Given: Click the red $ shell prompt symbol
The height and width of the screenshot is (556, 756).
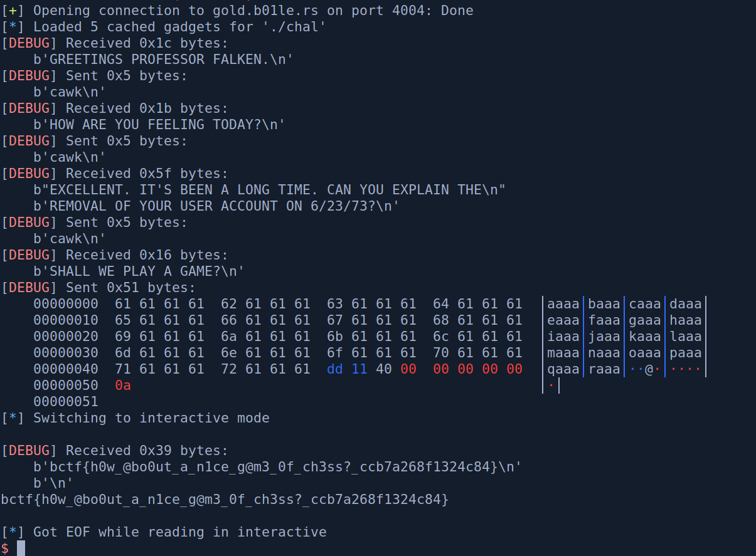Looking at the screenshot, I should 5,548.
